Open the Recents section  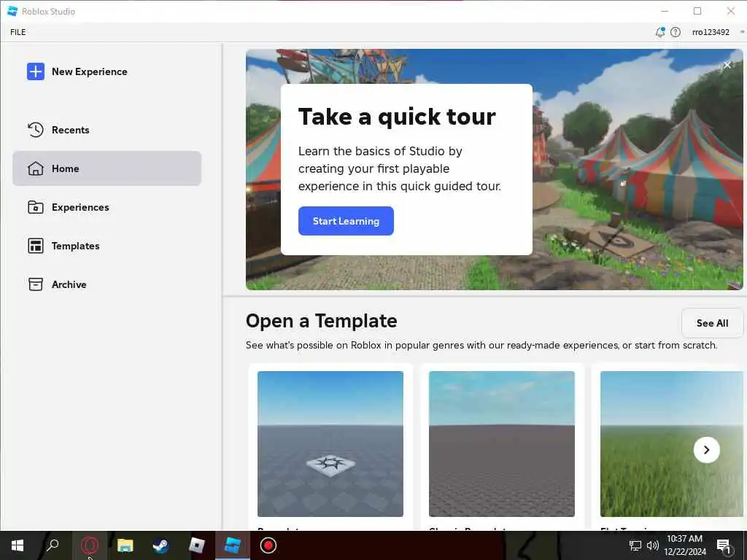click(x=107, y=130)
